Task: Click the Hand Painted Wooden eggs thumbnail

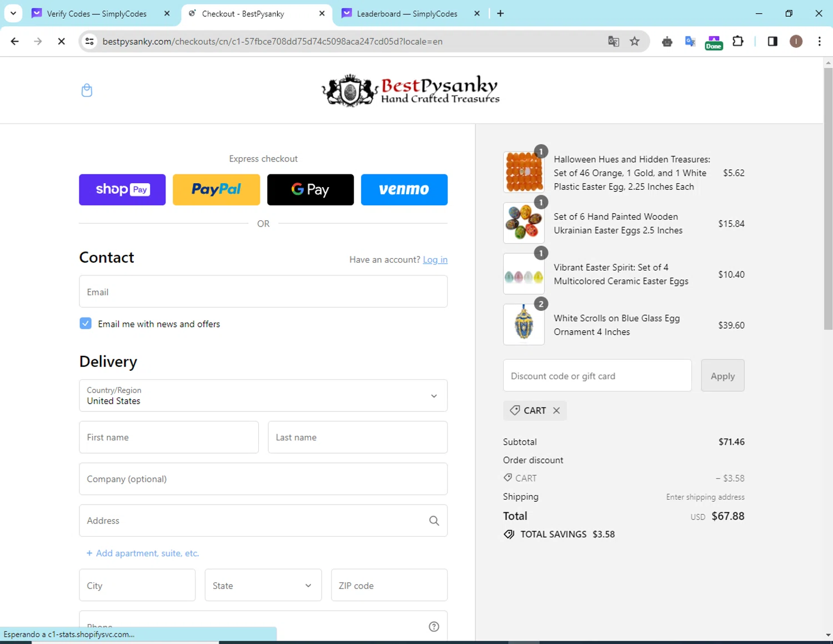Action: [x=524, y=223]
